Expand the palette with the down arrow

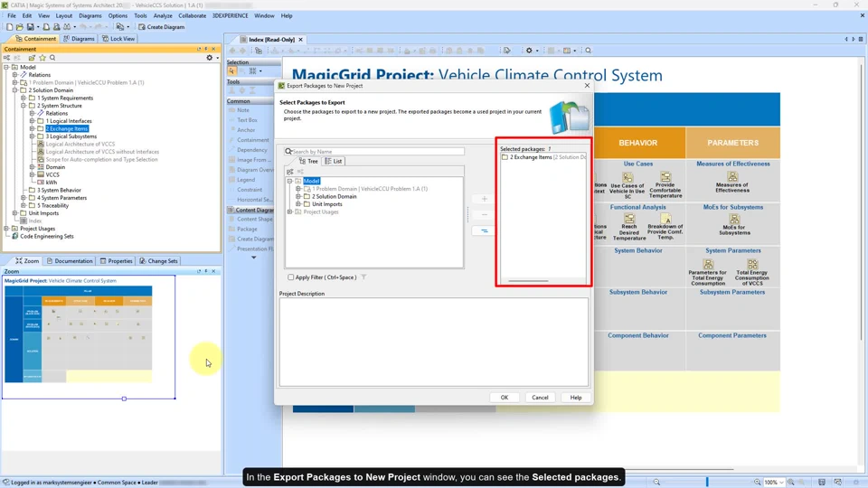(x=253, y=258)
